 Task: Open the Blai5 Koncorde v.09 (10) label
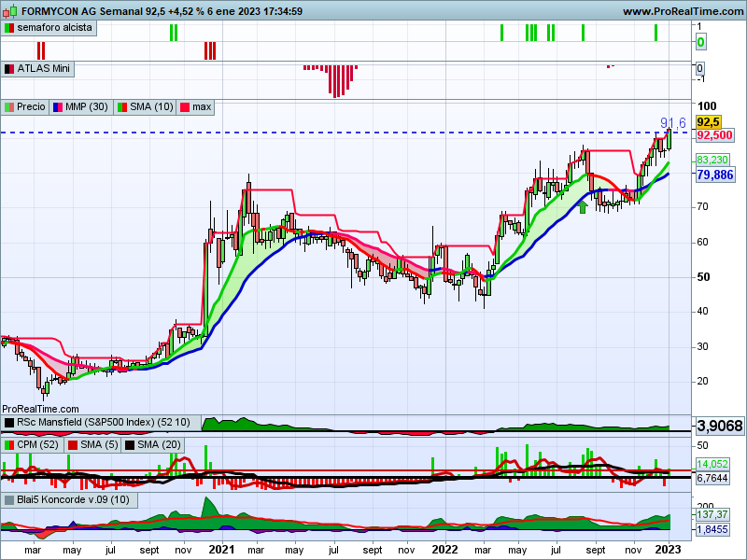pyautogui.click(x=74, y=499)
